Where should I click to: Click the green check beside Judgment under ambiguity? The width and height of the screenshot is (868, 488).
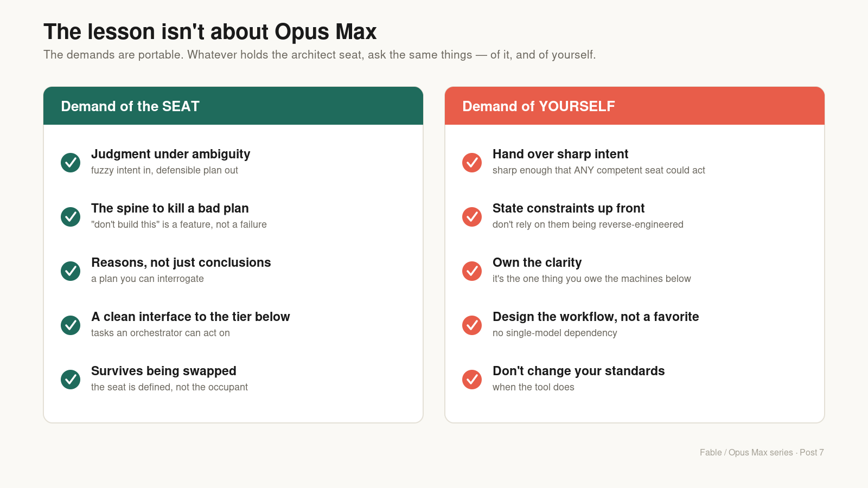(71, 163)
